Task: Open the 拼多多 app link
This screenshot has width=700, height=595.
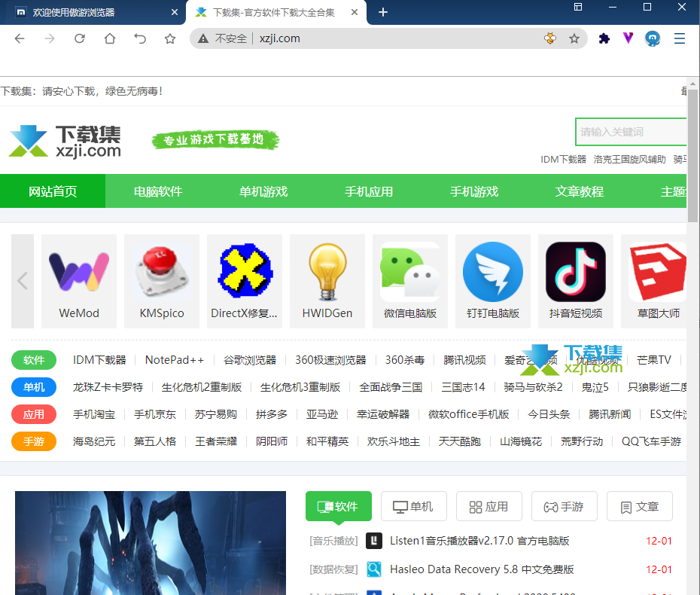Action: point(272,414)
